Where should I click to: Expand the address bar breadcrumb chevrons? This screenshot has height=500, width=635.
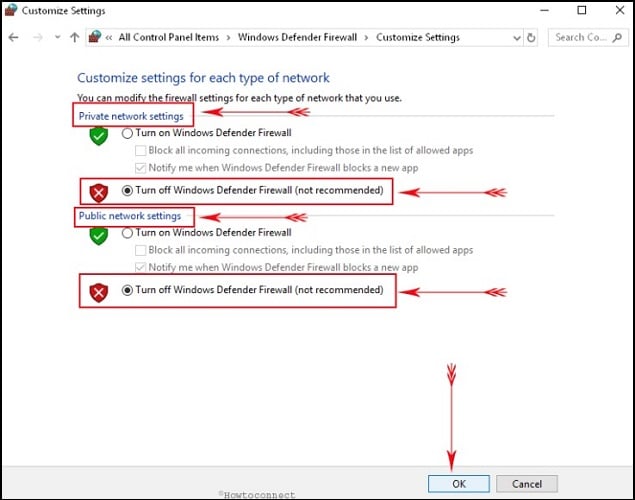pos(109,38)
